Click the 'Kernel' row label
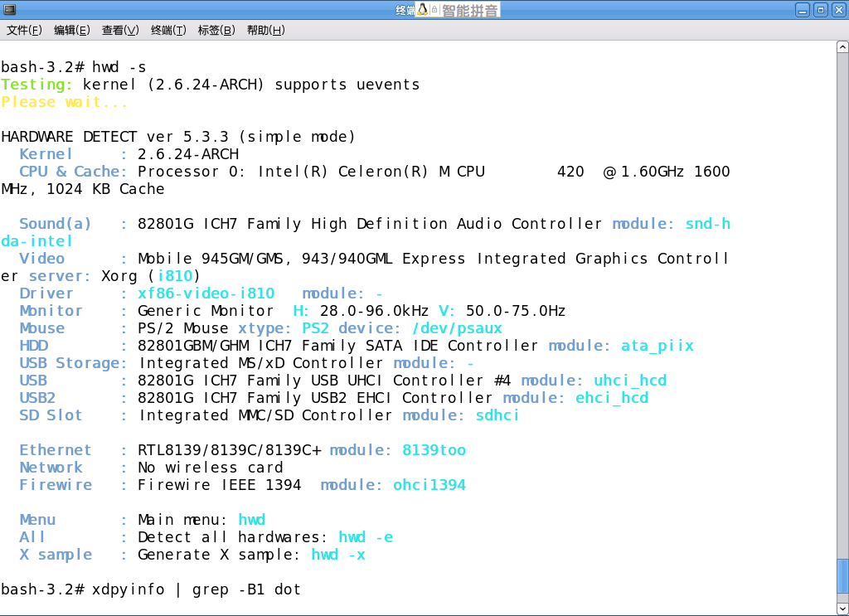 46,153
